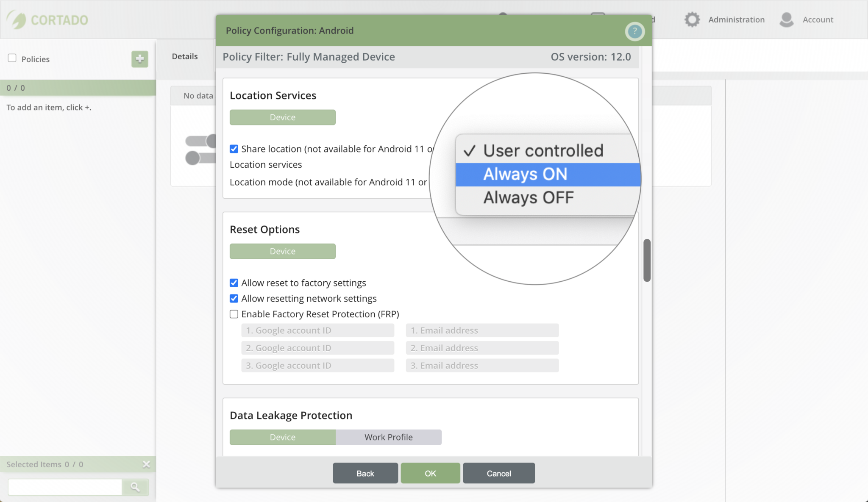Select Always ON in the dropdown
This screenshot has width=868, height=502.
point(526,174)
